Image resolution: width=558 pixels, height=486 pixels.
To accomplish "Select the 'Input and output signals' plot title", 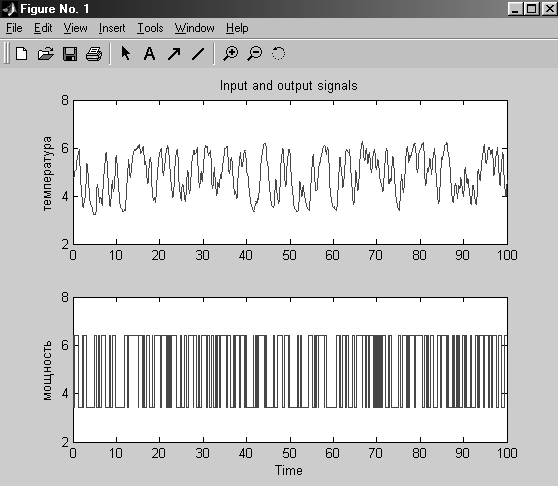I will click(289, 86).
